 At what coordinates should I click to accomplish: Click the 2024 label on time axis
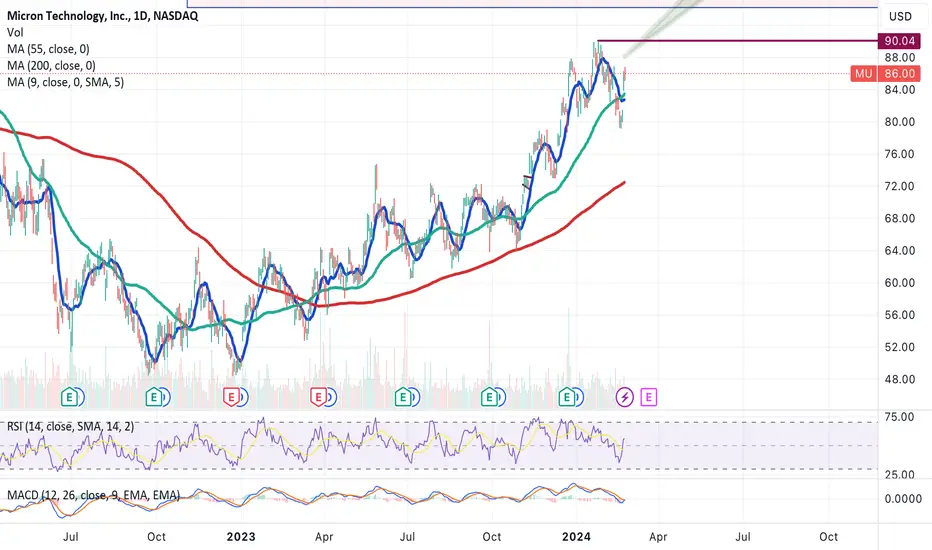[x=577, y=537]
